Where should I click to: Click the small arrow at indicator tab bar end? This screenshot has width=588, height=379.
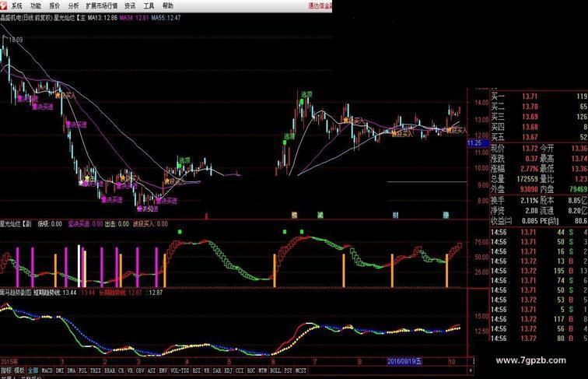pos(471,370)
